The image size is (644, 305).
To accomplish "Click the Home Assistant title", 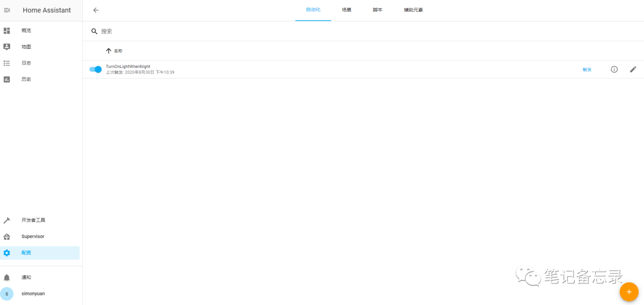I will click(x=47, y=10).
